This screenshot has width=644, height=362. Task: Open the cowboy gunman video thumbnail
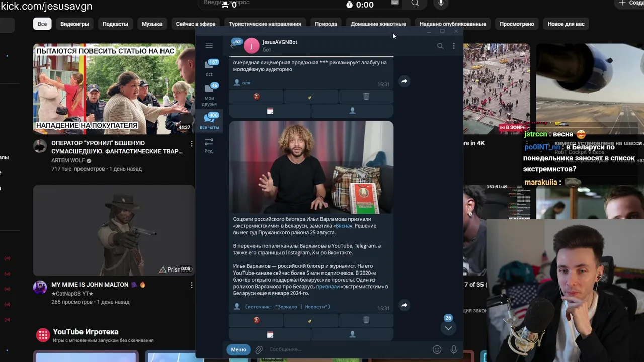coord(114,230)
